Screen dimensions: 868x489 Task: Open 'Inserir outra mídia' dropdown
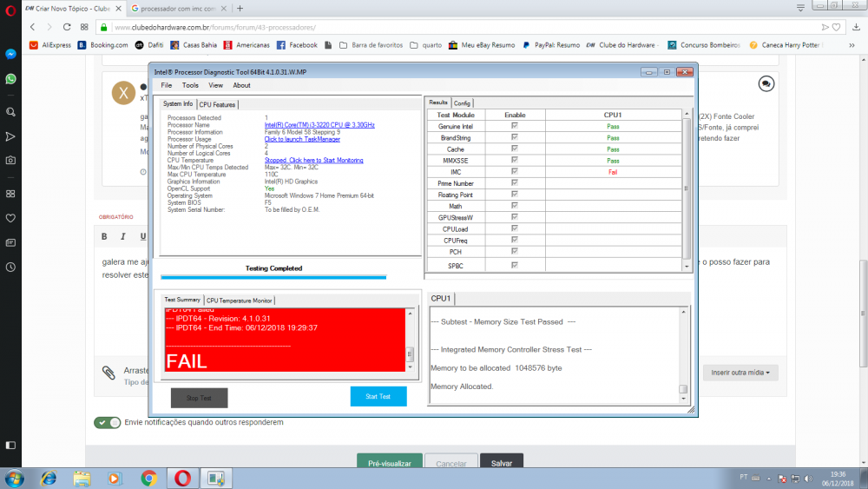[x=740, y=372]
